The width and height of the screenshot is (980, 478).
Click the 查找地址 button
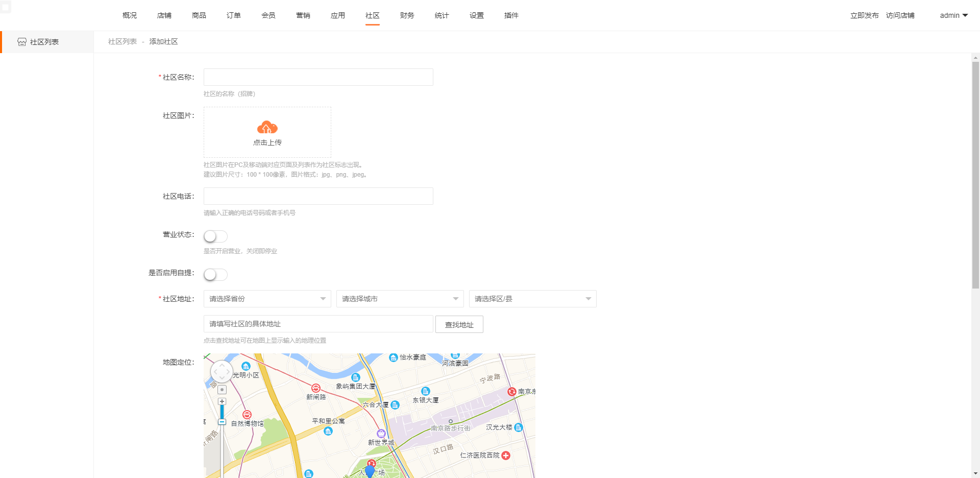tap(458, 324)
